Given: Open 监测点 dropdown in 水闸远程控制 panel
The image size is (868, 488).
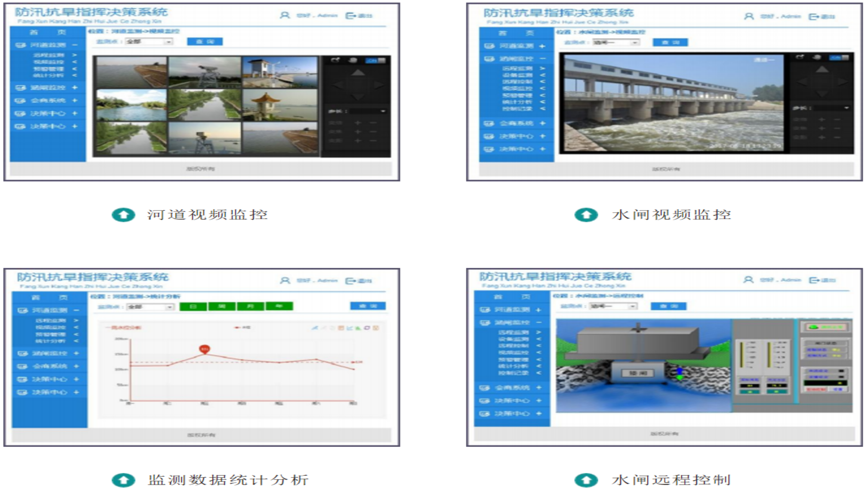Looking at the screenshot, I should (613, 306).
